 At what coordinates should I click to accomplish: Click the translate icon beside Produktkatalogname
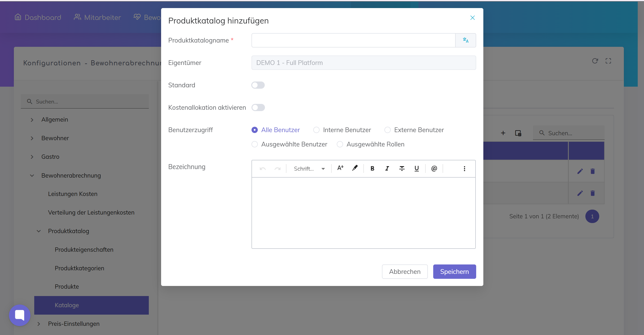pos(465,40)
